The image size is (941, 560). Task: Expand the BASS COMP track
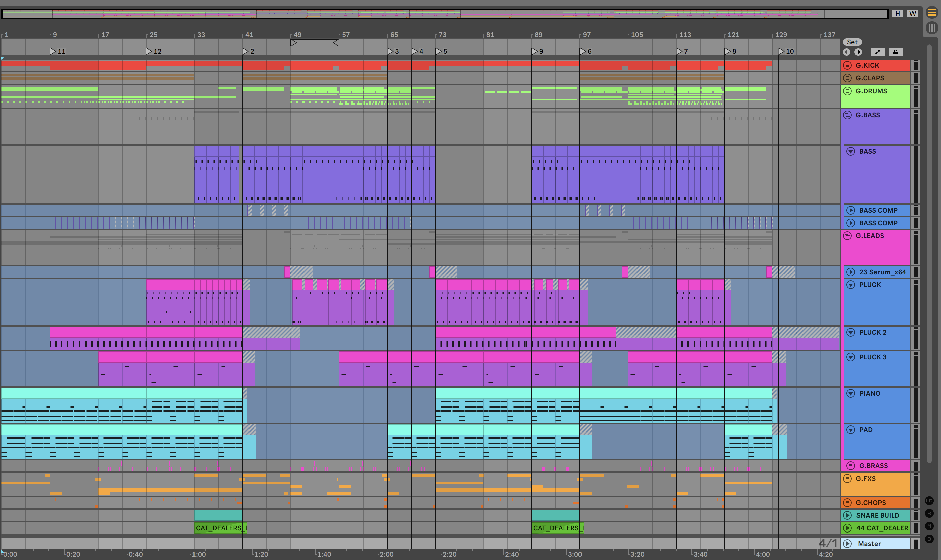pyautogui.click(x=851, y=210)
